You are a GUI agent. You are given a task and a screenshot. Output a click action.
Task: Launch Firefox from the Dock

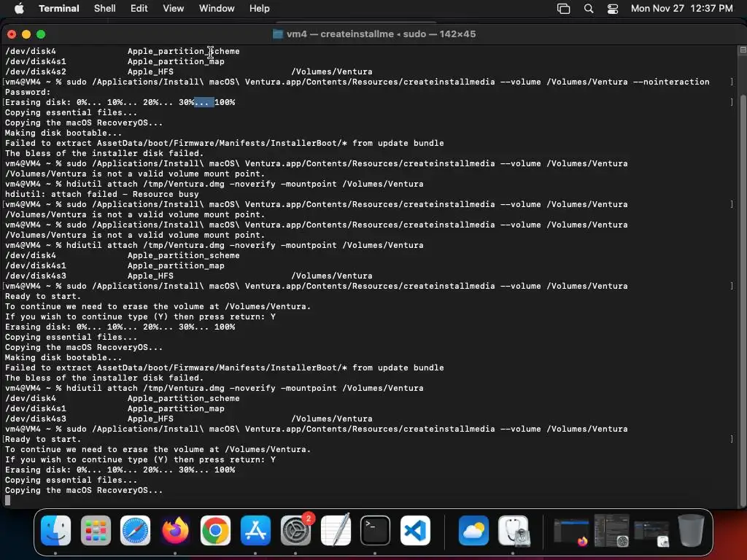pyautogui.click(x=175, y=530)
